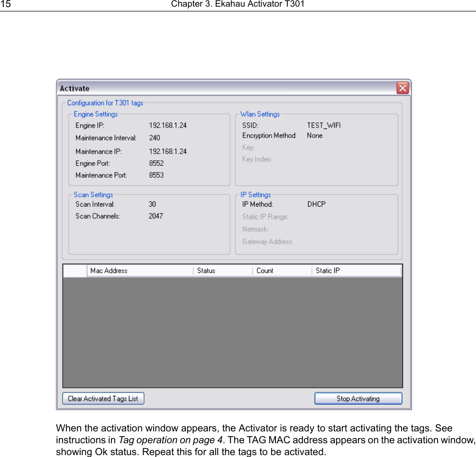
Task: Click the Maintenance Port value 8553
Action: (156, 175)
